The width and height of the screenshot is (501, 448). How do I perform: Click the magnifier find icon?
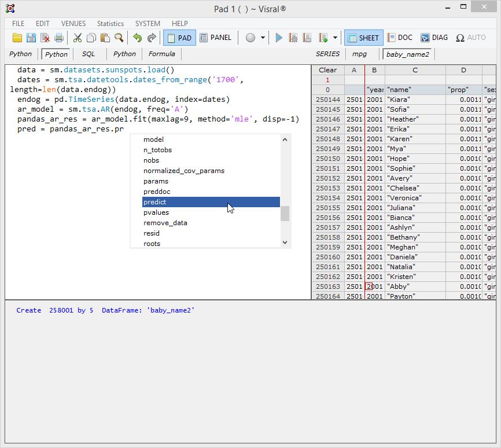tap(119, 38)
